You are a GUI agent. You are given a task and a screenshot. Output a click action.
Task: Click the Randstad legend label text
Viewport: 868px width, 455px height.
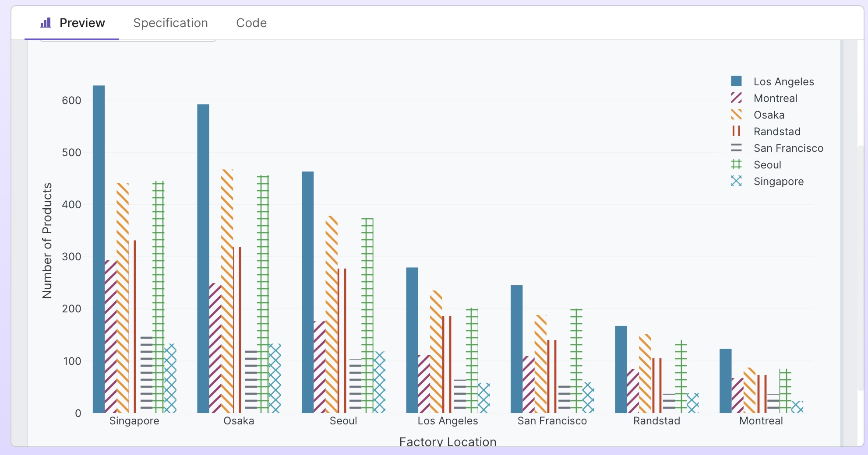[777, 131]
